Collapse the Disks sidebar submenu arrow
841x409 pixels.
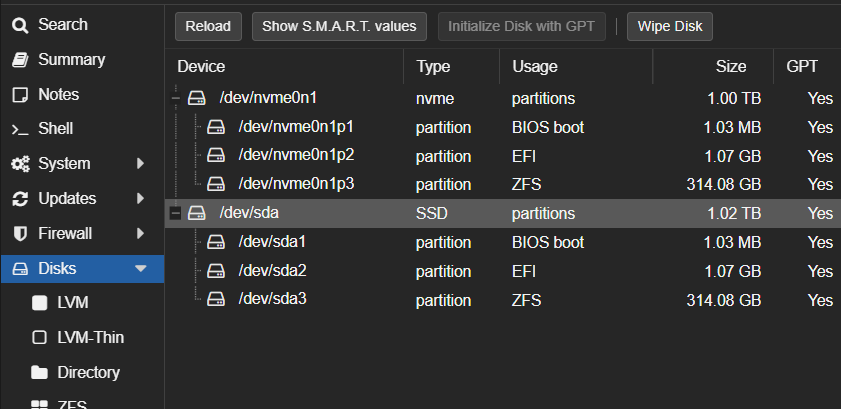coord(141,268)
